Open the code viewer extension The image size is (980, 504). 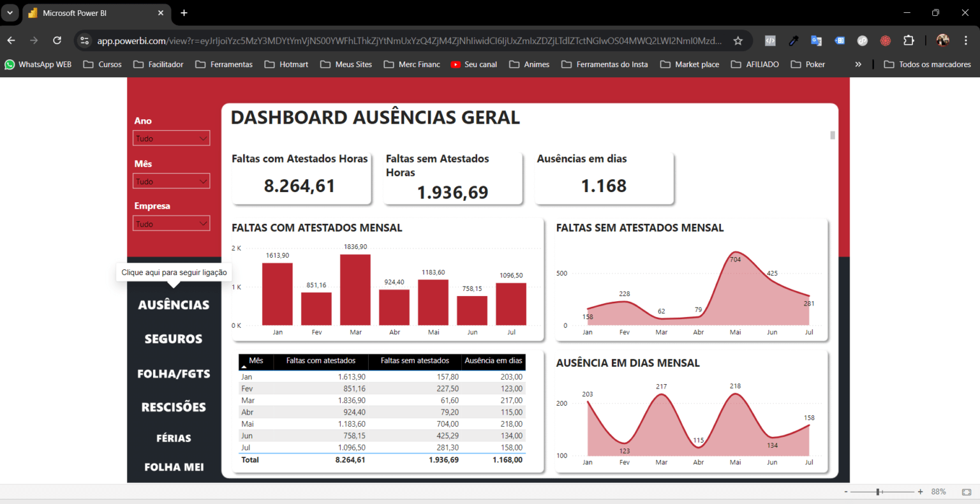[769, 40]
